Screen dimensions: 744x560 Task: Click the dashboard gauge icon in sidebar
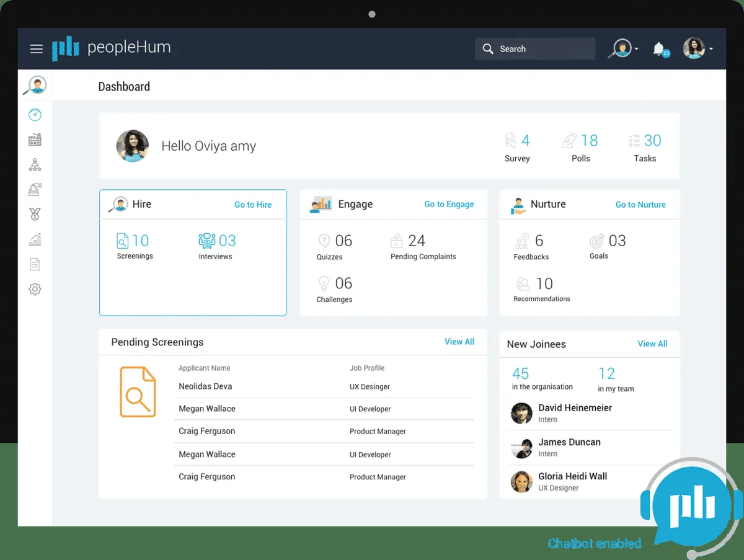pos(35,115)
